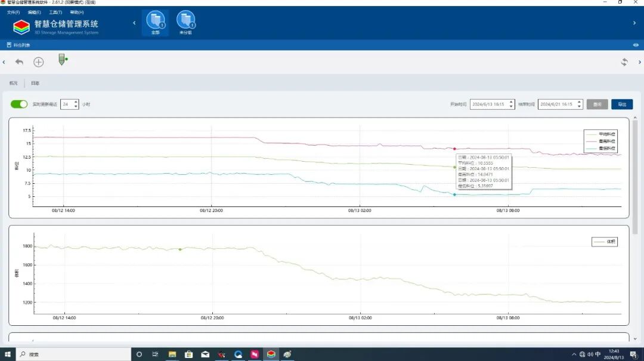
Task: Click the 中 input method indicator
Action: pos(597,354)
